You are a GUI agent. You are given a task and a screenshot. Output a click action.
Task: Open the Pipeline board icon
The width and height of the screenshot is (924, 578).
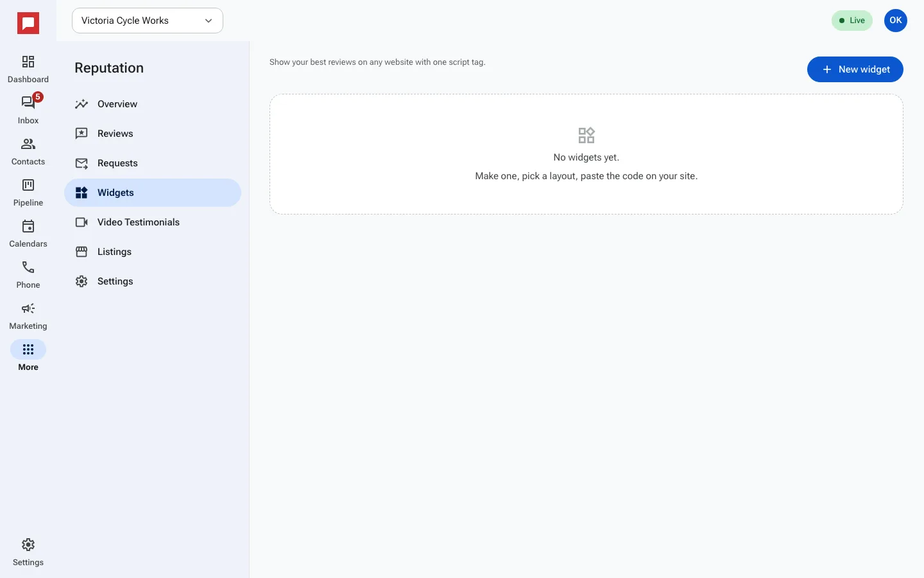point(28,193)
